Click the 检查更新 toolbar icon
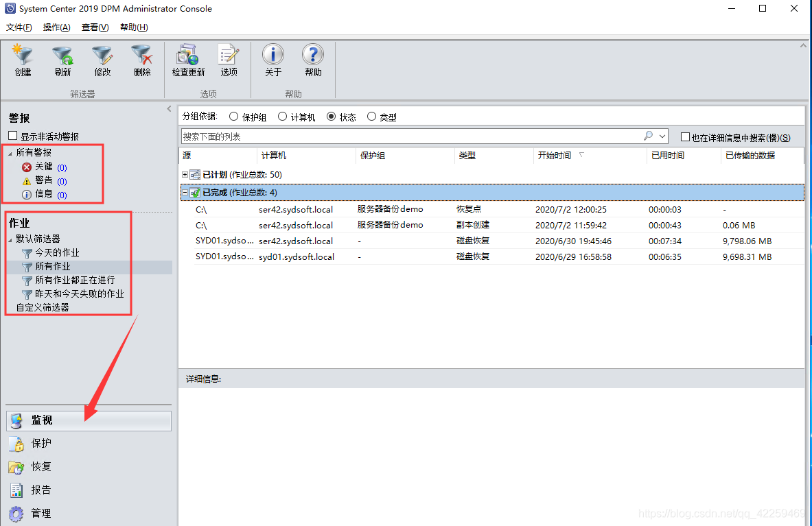 click(188, 54)
